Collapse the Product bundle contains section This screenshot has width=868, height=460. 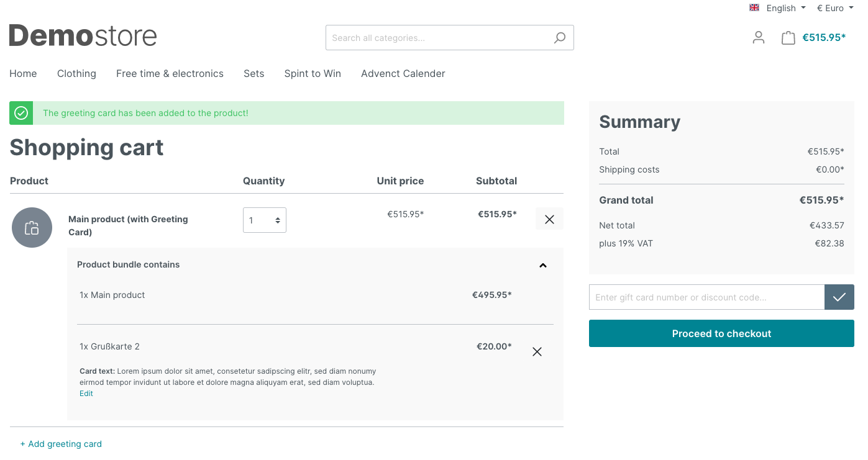click(543, 265)
